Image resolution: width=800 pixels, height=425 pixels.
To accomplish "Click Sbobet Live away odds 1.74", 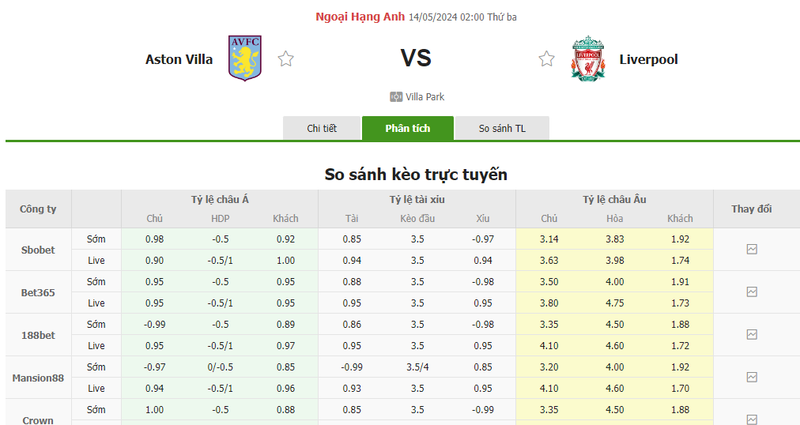I will pyautogui.click(x=680, y=260).
